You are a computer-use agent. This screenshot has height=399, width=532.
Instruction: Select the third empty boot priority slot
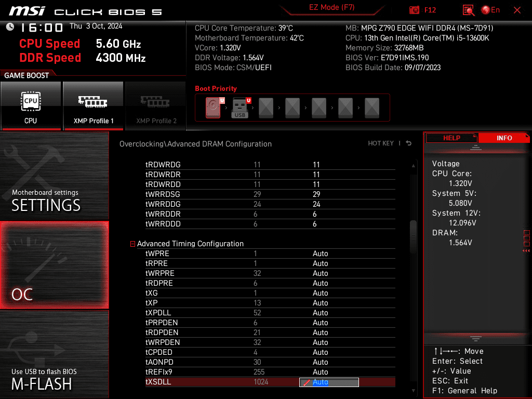[319, 108]
